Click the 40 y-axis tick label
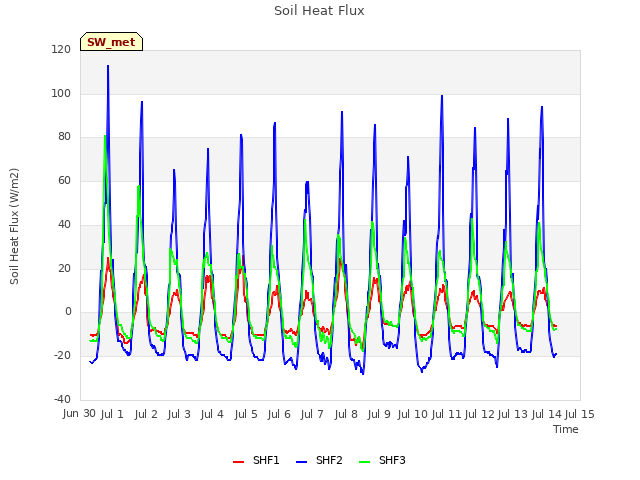 pyautogui.click(x=64, y=224)
